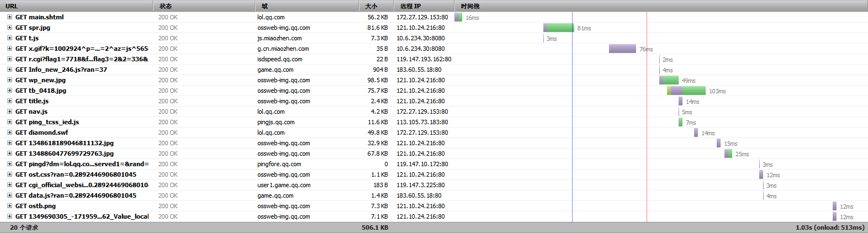Open the GET wp_new.jpg request link
The image size is (868, 233).
point(40,80)
